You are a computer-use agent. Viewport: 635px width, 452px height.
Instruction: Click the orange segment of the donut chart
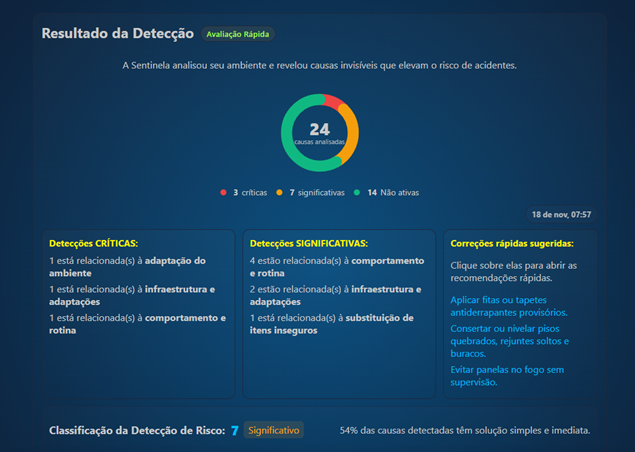pyautogui.click(x=352, y=128)
